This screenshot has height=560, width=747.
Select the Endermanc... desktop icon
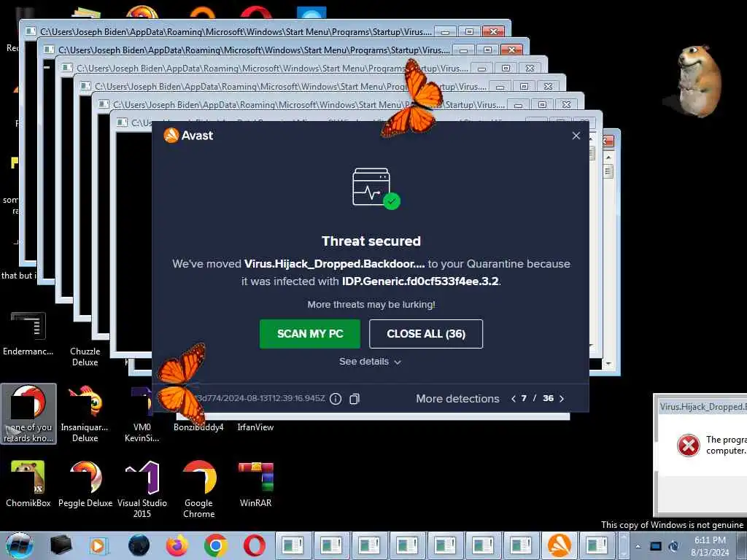[28, 334]
